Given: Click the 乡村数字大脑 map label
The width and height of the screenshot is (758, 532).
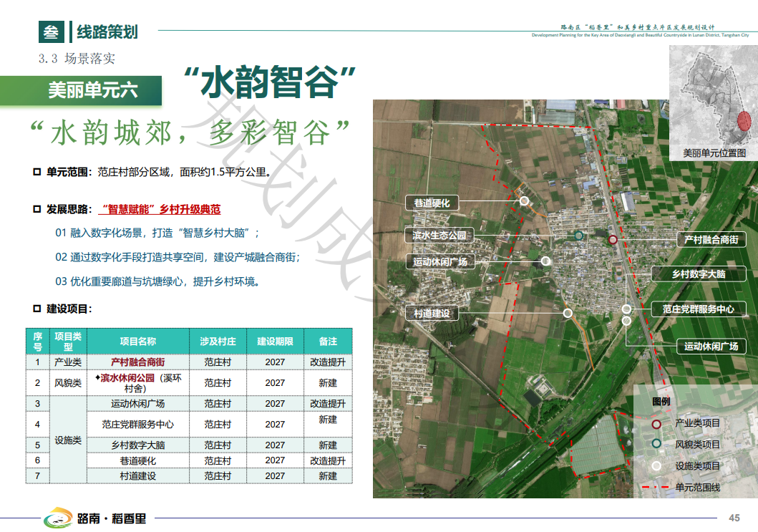Looking at the screenshot, I should point(699,274).
